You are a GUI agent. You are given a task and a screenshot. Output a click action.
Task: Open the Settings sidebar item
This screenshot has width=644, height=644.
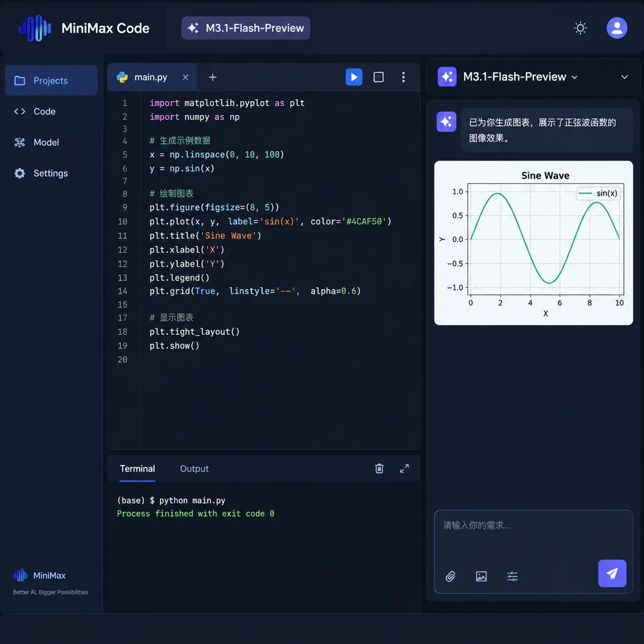click(52, 173)
